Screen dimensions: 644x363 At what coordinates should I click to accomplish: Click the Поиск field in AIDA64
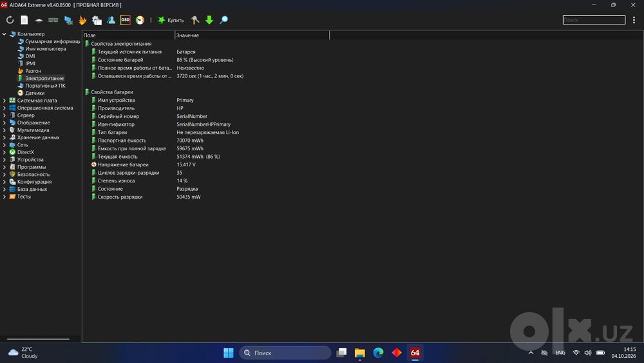(x=594, y=20)
